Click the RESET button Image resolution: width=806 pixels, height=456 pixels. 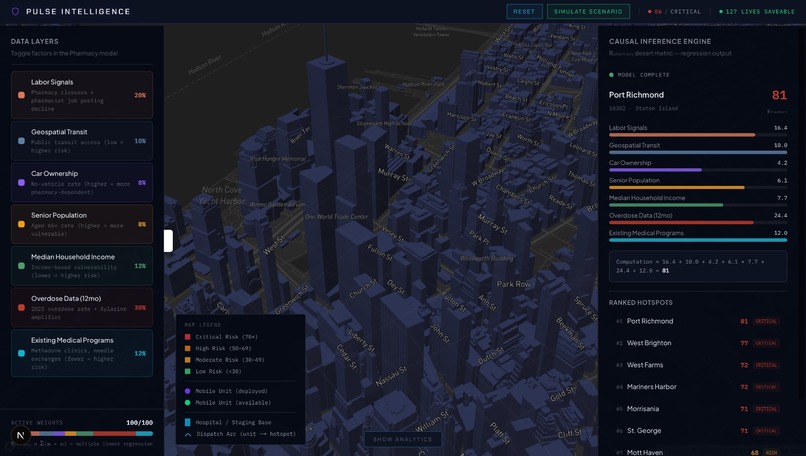(x=524, y=11)
